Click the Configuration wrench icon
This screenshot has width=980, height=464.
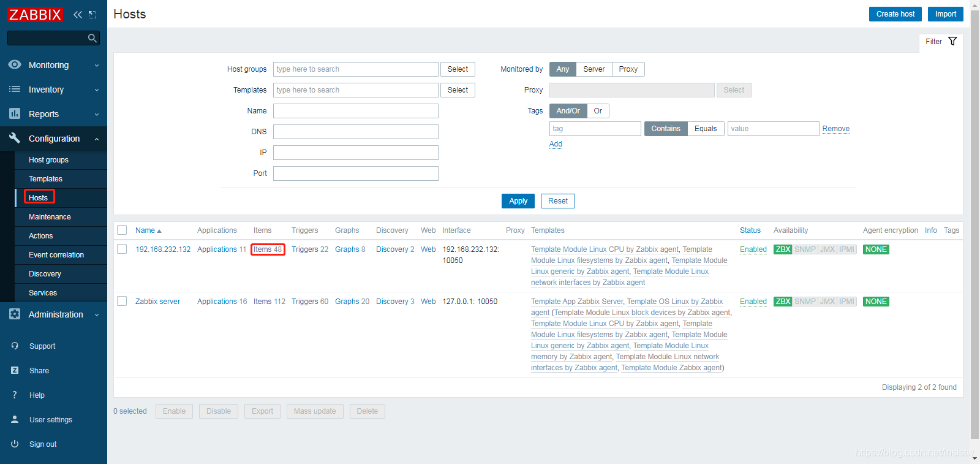15,138
